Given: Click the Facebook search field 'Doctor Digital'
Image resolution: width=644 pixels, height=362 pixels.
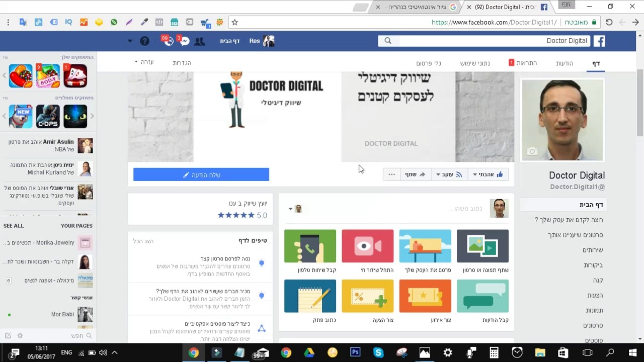Looking at the screenshot, I should point(494,41).
